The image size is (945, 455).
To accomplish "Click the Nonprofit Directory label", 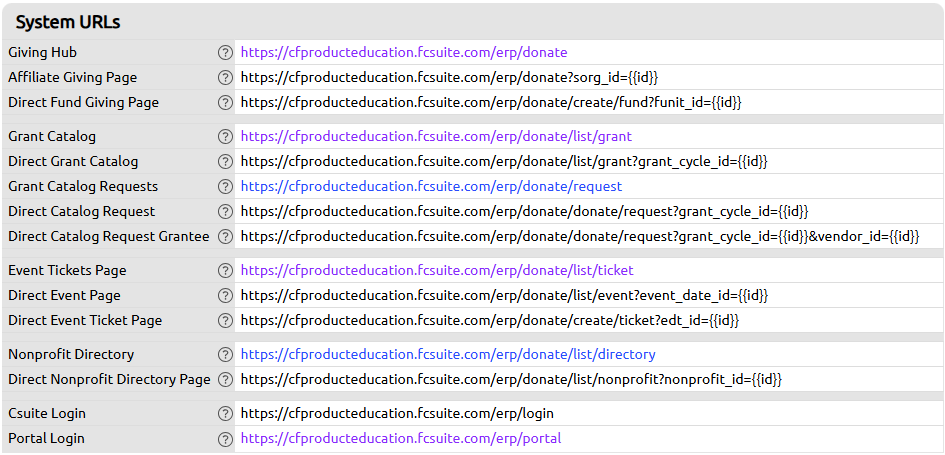I will [x=71, y=354].
